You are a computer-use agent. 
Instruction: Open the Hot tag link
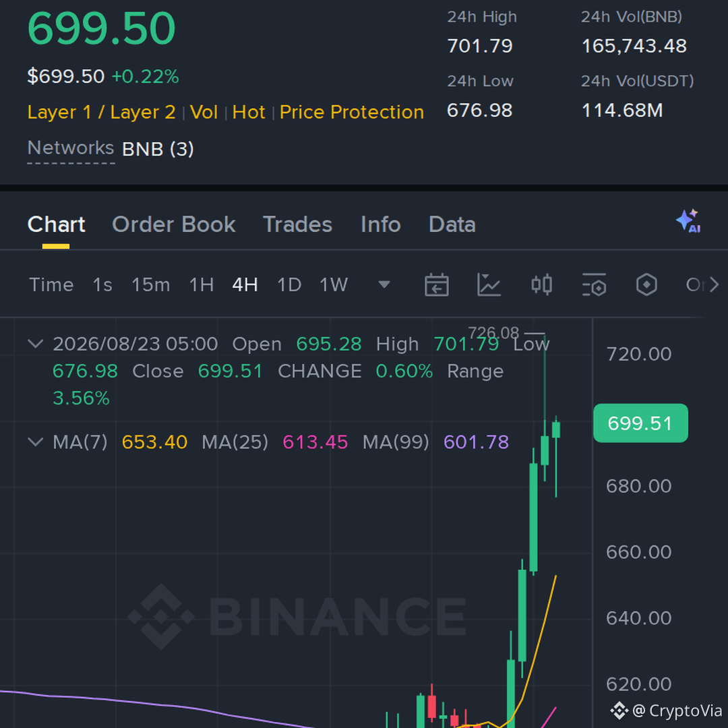[x=249, y=113]
